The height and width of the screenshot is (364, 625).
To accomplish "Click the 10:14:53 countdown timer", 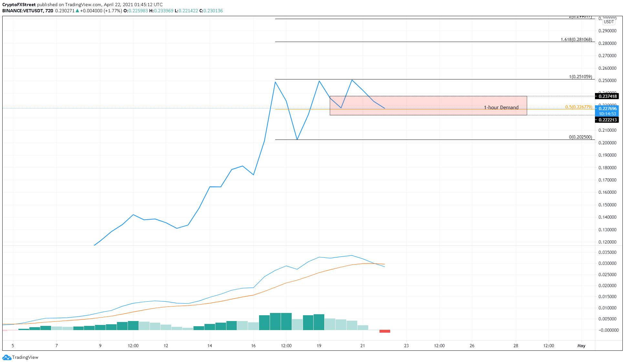I will click(x=607, y=114).
